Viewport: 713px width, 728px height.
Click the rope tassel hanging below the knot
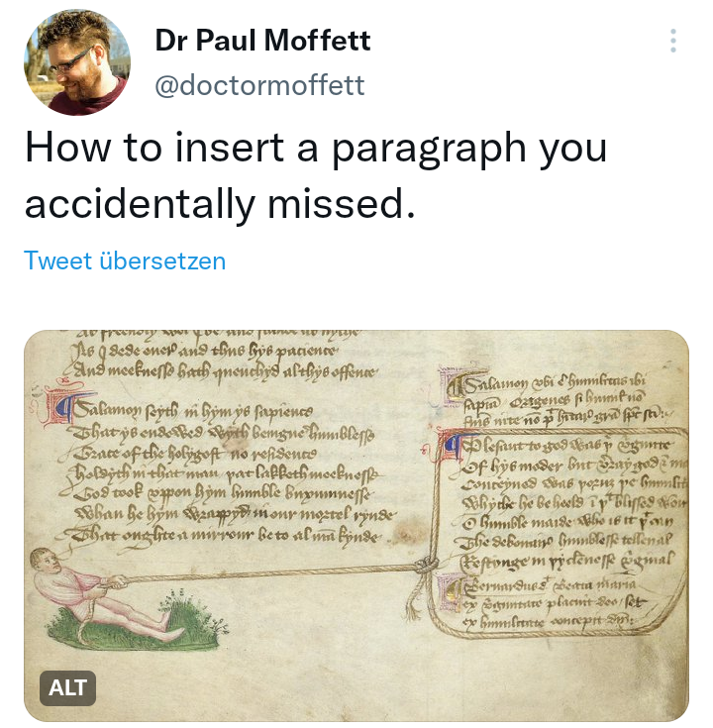(414, 599)
